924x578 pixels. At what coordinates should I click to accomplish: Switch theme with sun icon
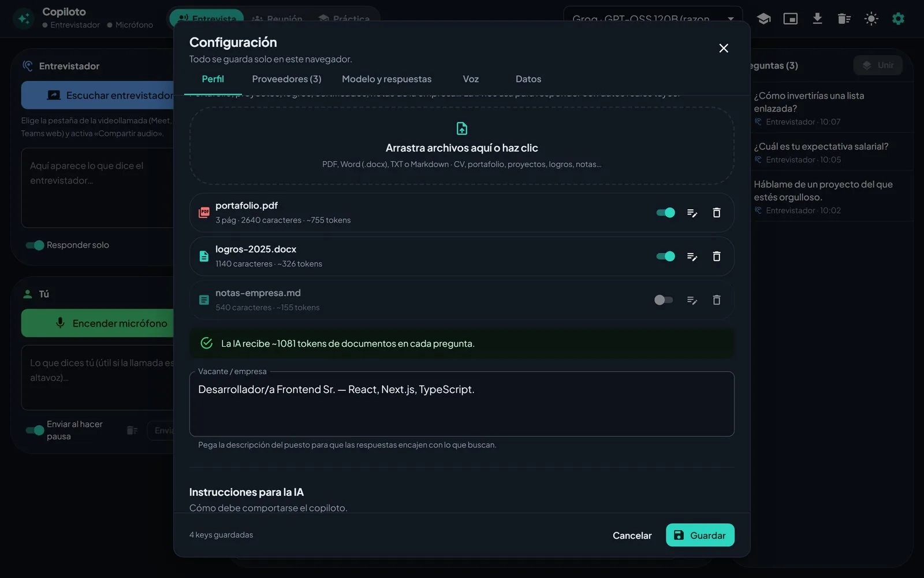pos(871,18)
